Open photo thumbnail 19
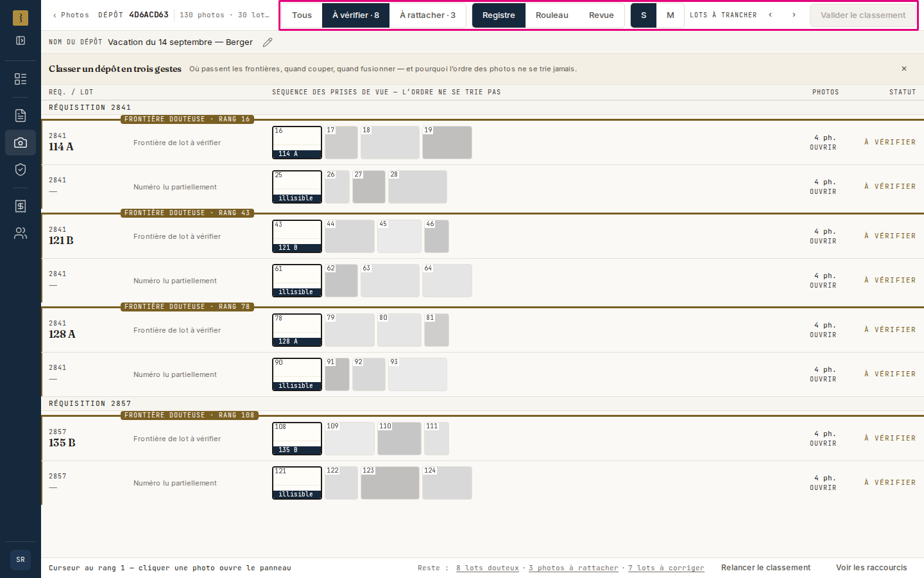924x578 pixels. (x=447, y=143)
